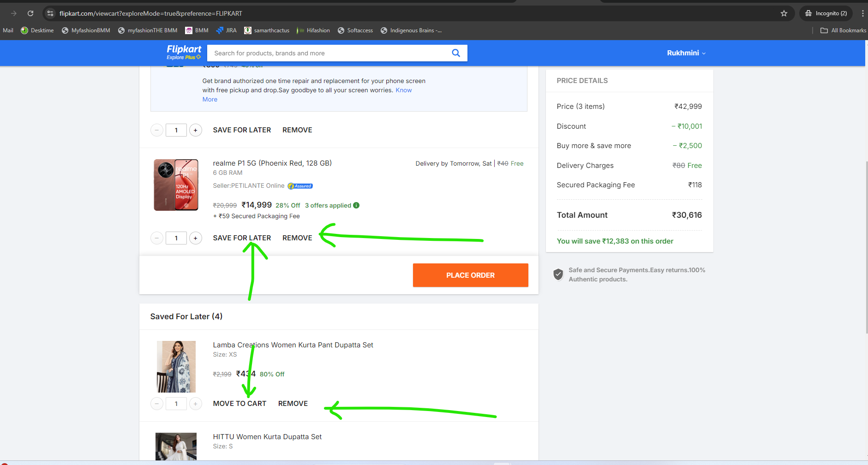Screen dimensions: 868x465
Task: Select the 'You will save ₹12,383' text
Action: [x=615, y=241]
